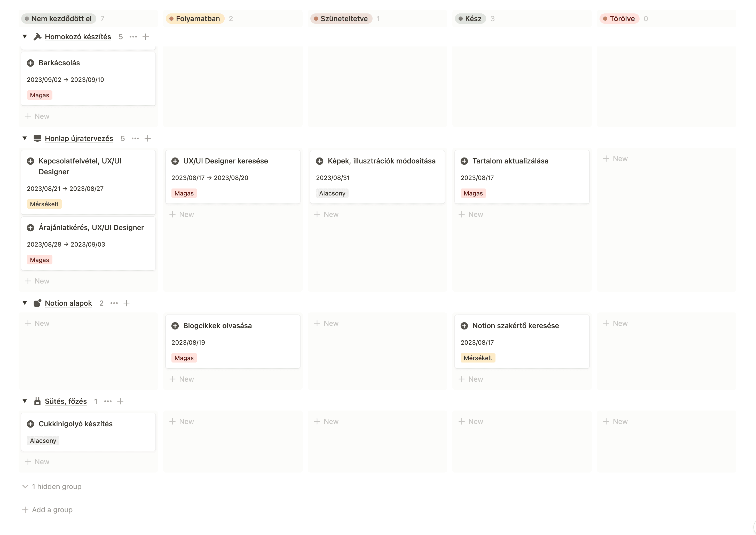Click the add item icon in Notion alapok

click(x=127, y=303)
